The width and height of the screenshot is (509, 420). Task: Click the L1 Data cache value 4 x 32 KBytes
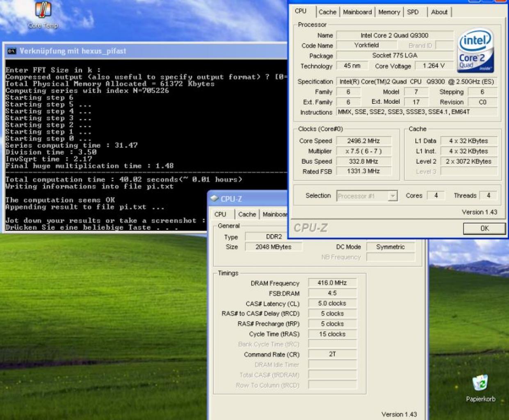point(468,141)
